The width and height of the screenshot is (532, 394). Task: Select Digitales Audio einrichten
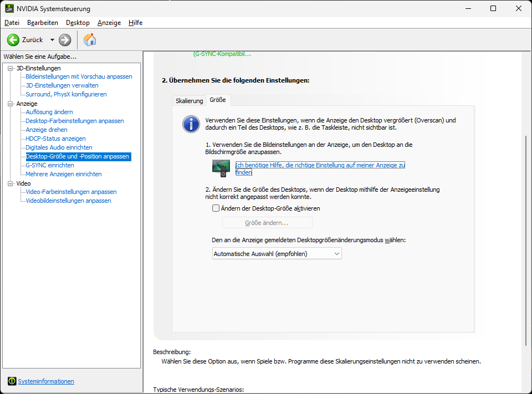coord(59,147)
